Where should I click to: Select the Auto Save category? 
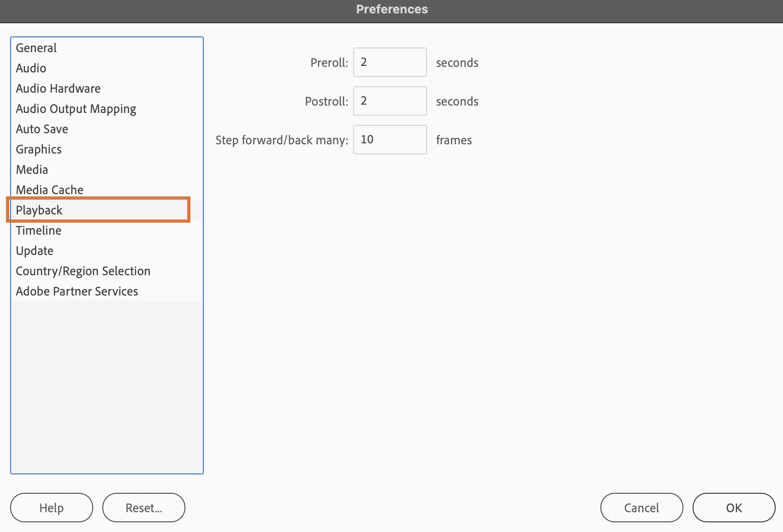pyautogui.click(x=42, y=129)
